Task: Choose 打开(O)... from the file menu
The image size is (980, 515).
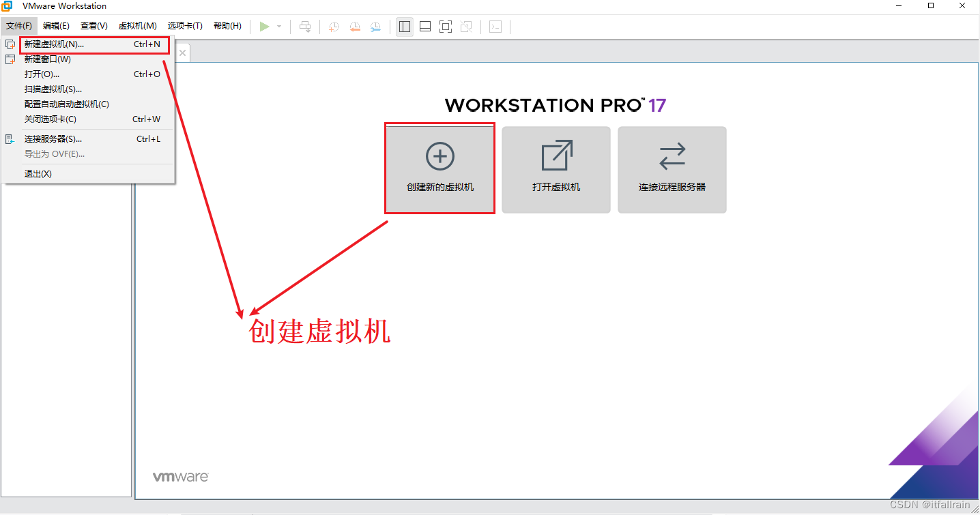Action: tap(88, 74)
